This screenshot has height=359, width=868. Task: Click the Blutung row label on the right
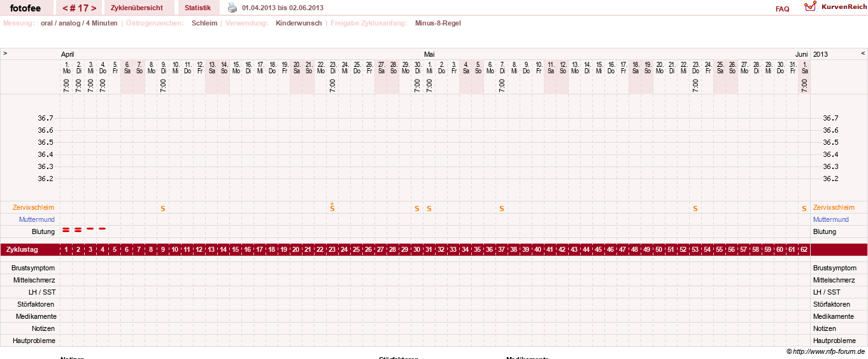click(x=825, y=232)
